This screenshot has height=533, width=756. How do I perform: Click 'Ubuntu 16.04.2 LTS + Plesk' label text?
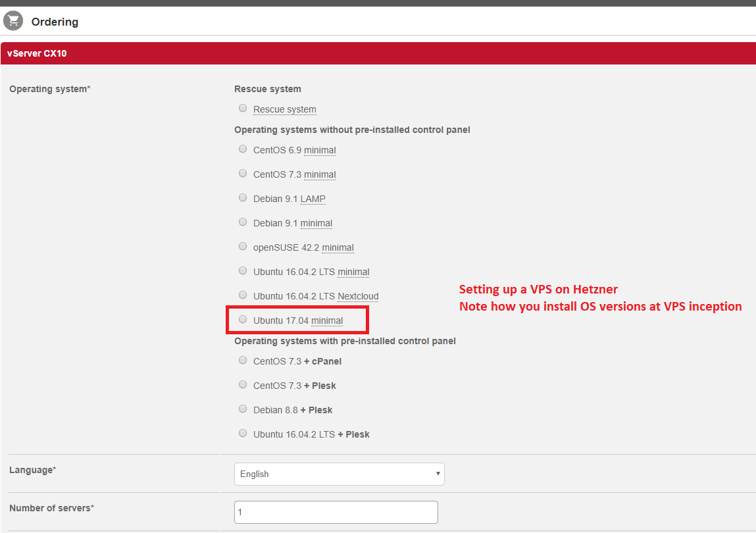pyautogui.click(x=311, y=434)
